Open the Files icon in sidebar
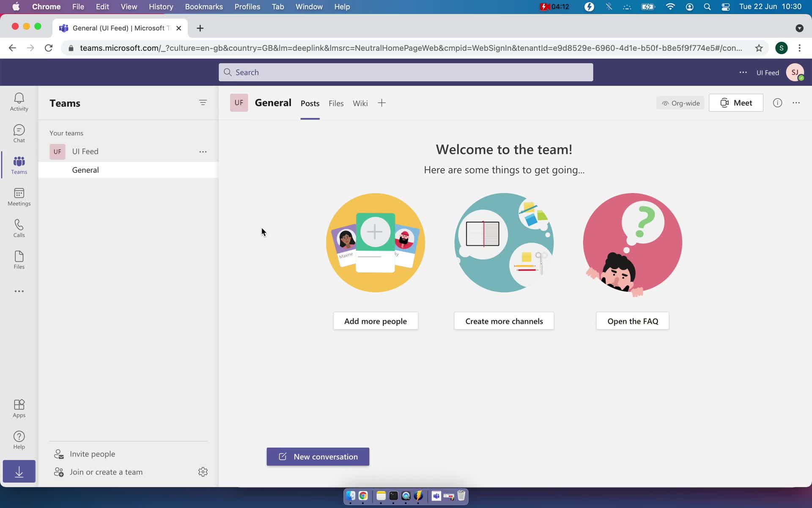The image size is (812, 508). click(x=19, y=260)
